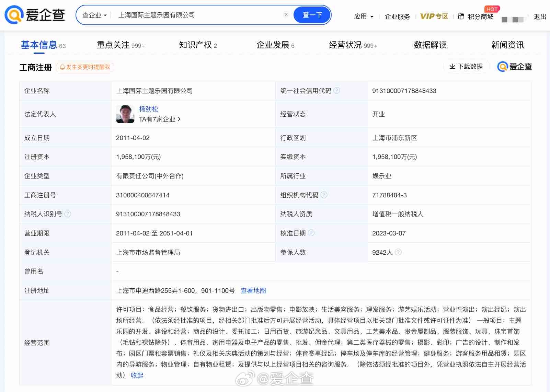Click 上海市市场监督管理局 registration authority
The image size is (550, 392).
click(x=148, y=252)
